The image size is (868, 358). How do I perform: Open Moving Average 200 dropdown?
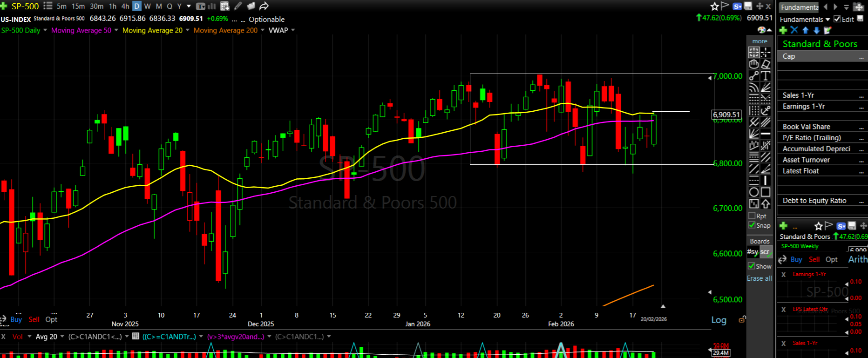[x=262, y=30]
